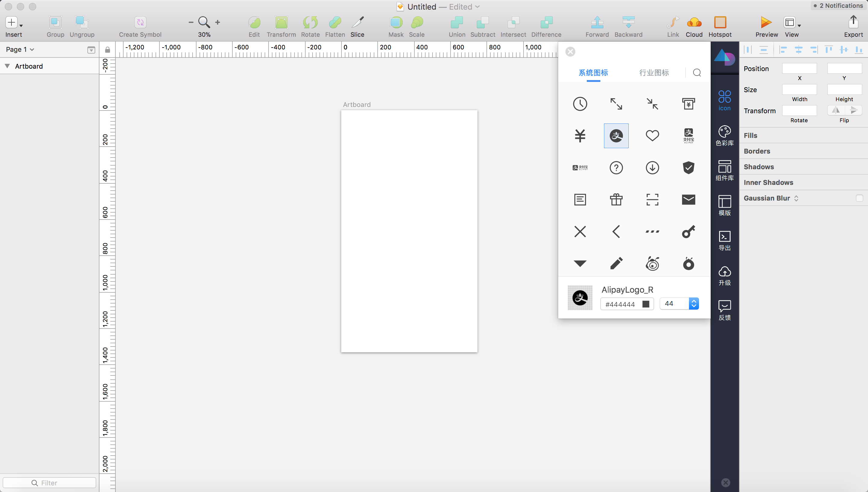This screenshot has height=492, width=868.
Task: Switch to the 系统图标 tab
Action: (x=593, y=73)
